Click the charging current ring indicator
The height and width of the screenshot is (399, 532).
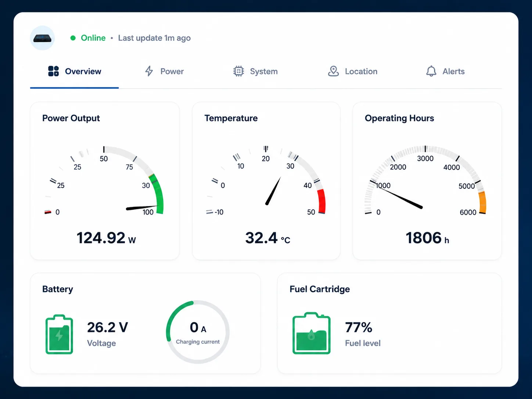click(198, 332)
